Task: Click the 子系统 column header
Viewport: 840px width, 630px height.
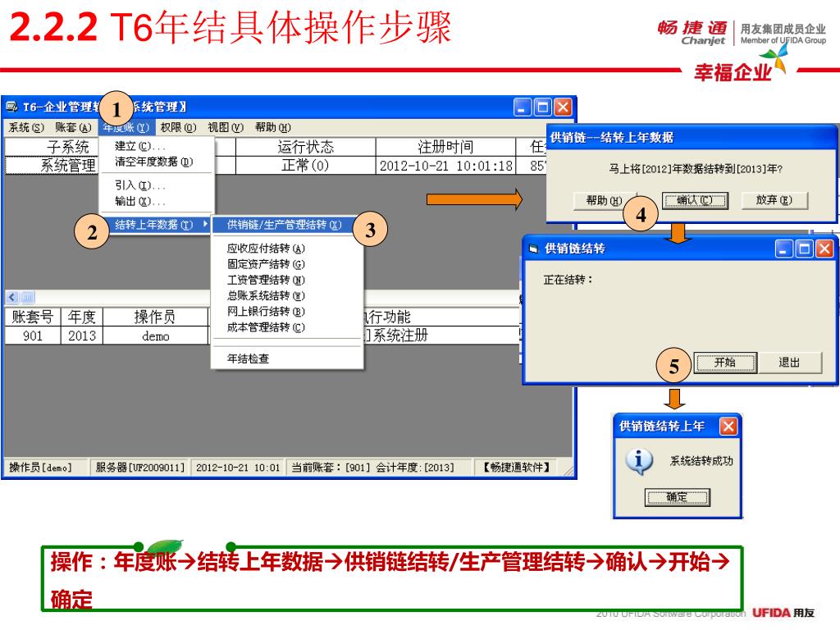Action: [68, 147]
